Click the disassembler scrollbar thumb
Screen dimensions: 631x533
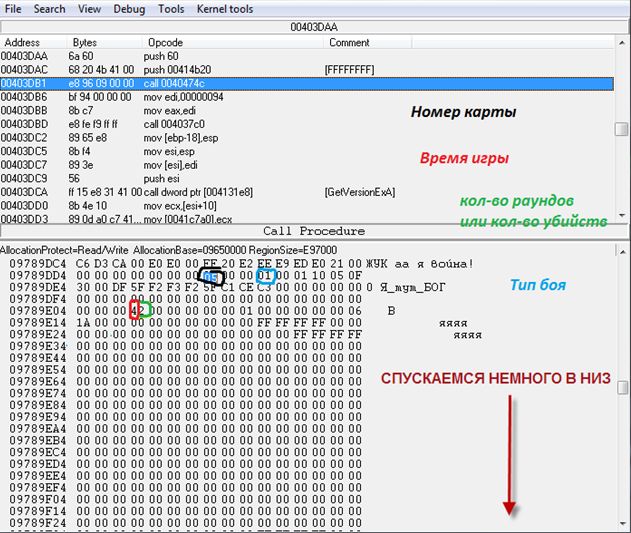[622, 129]
